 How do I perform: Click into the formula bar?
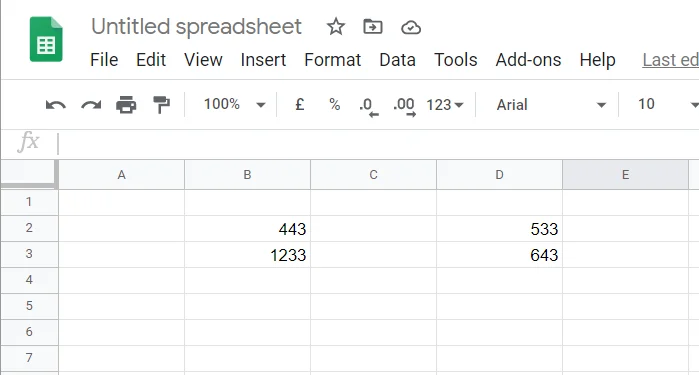[378, 143]
